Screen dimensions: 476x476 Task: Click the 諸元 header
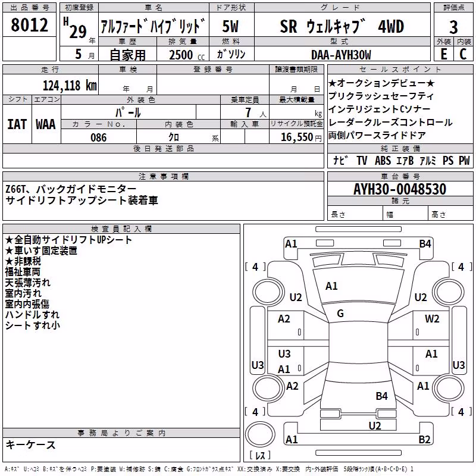[x=400, y=201]
